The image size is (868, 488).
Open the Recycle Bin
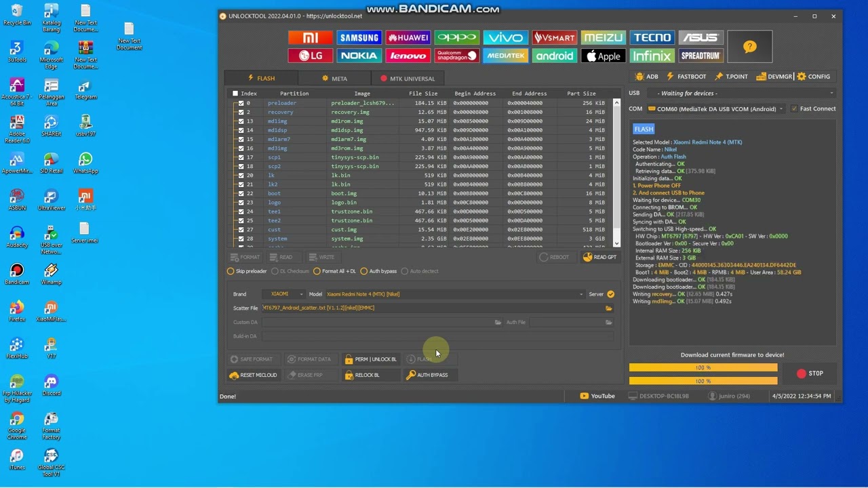pyautogui.click(x=17, y=15)
